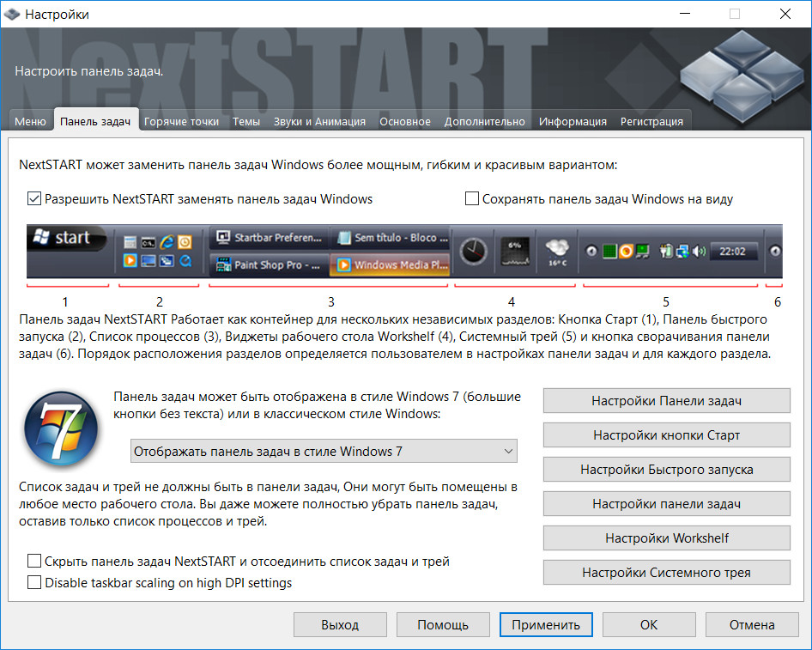The image size is (812, 650).
Task: Click the Выход button
Action: coord(340,624)
